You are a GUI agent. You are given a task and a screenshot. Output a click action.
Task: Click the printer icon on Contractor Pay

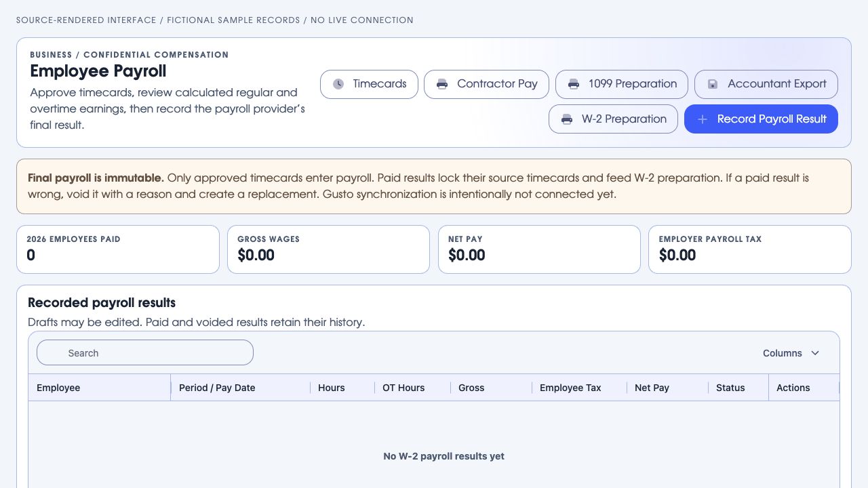(442, 84)
